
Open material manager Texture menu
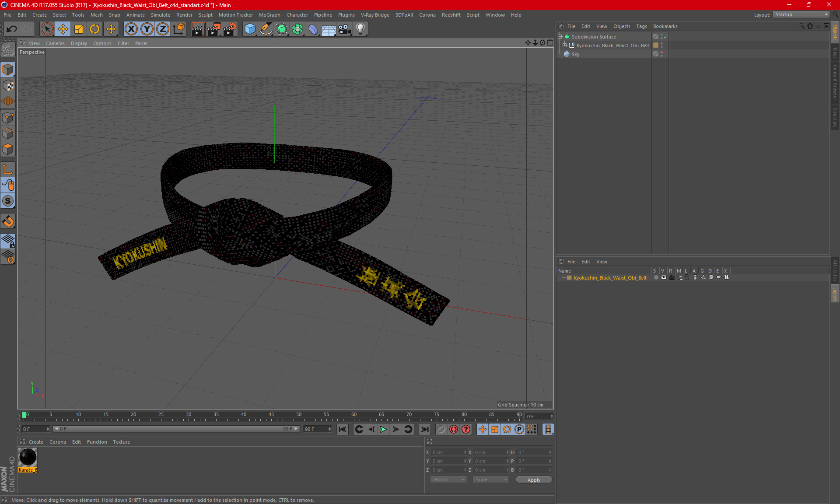click(x=121, y=442)
